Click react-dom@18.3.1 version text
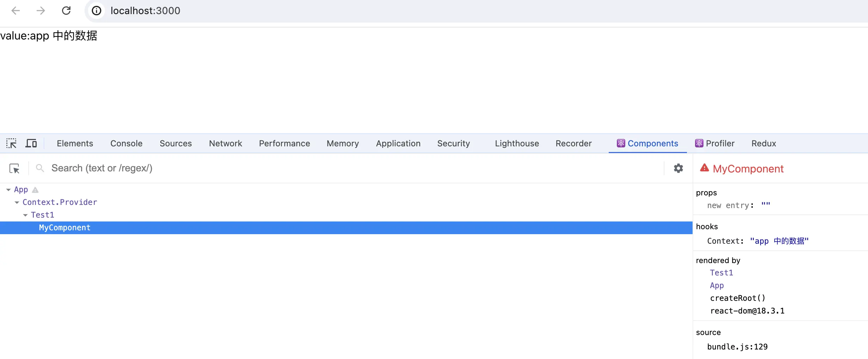Viewport: 868px width, 359px height. [747, 311]
